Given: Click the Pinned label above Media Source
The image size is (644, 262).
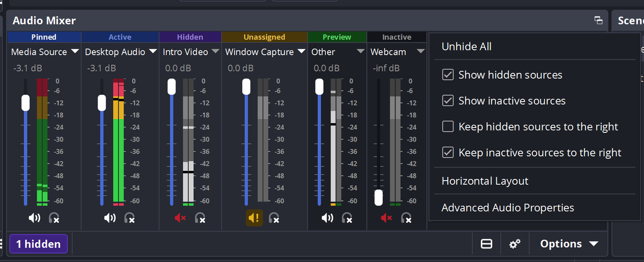Looking at the screenshot, I should click(x=44, y=37).
